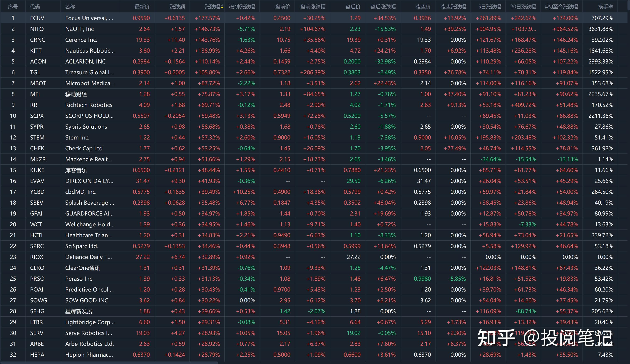Sort by the 最新价 column header
This screenshot has width=630, height=364.
(142, 7)
